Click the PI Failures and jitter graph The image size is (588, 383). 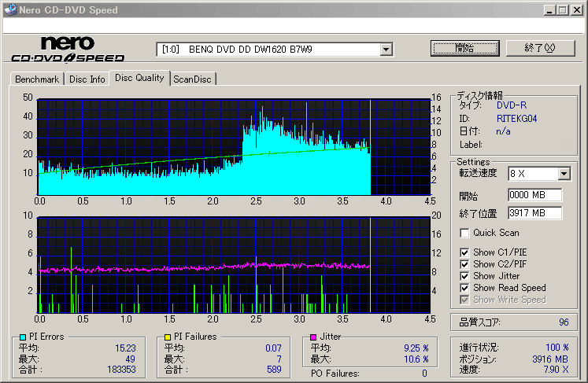(x=234, y=265)
